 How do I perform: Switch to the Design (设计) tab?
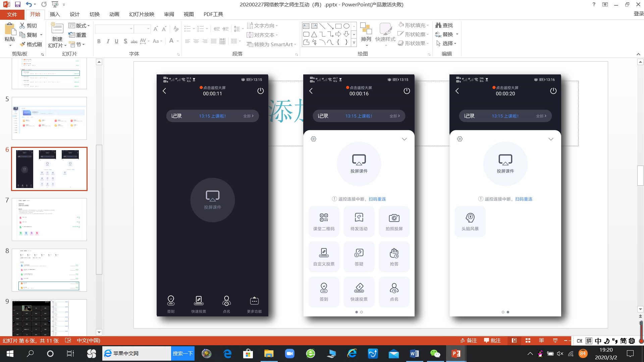74,14
